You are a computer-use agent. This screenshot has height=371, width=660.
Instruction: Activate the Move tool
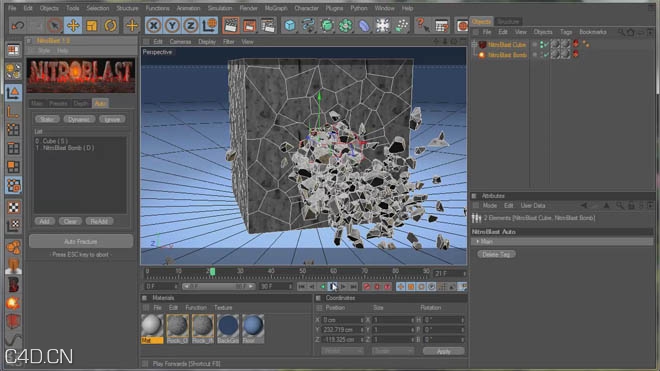[73, 26]
